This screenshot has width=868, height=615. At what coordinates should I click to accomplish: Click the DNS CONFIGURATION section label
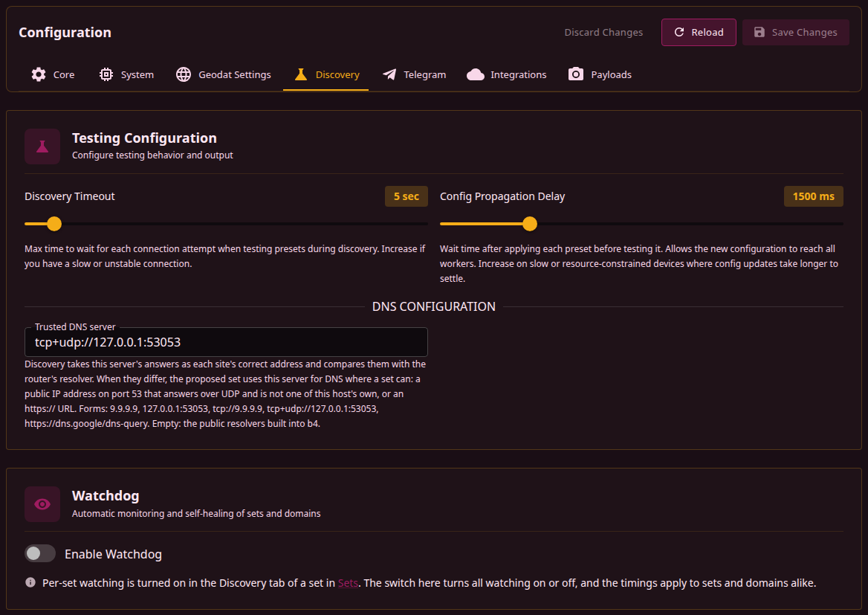tap(433, 306)
